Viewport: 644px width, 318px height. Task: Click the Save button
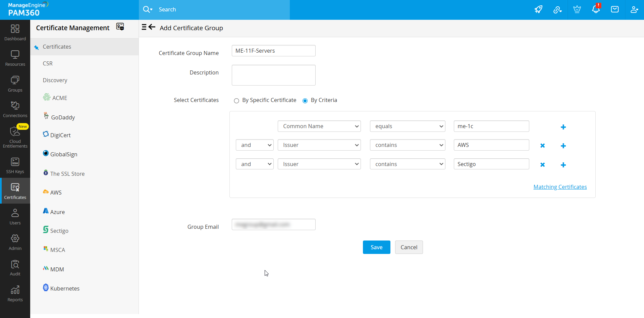[376, 247]
